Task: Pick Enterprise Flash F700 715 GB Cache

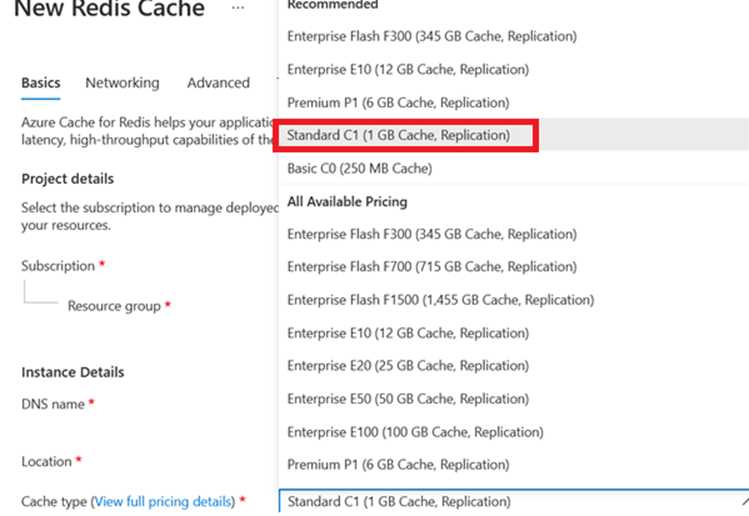Action: tap(432, 267)
